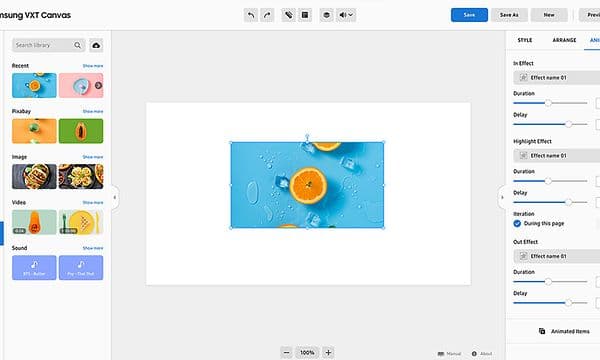Show more Pixabay items
This screenshot has width=600, height=360.
93,111
